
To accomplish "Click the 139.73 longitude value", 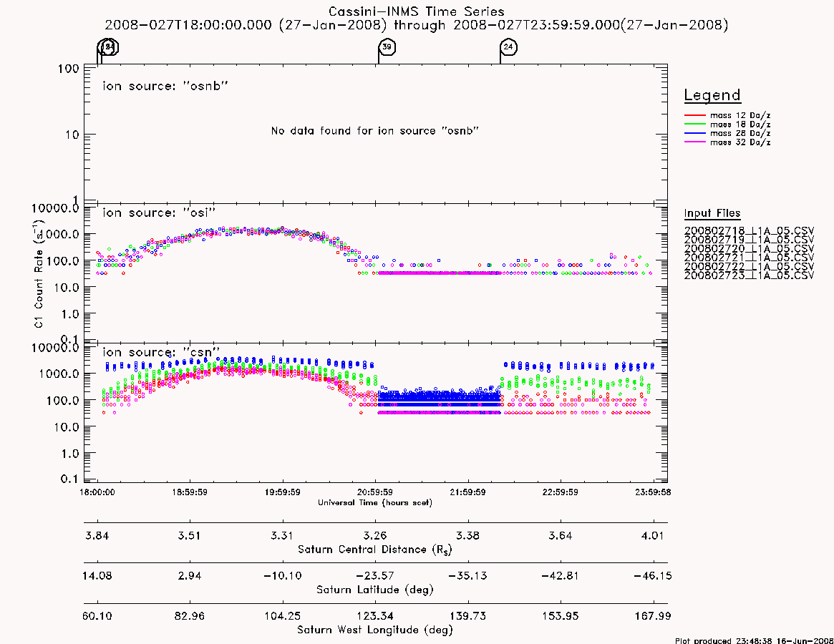I will tap(467, 616).
